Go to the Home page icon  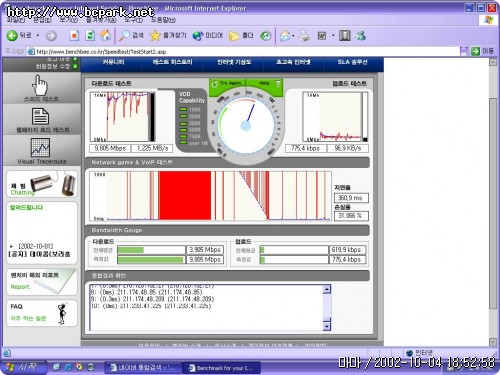[106, 35]
